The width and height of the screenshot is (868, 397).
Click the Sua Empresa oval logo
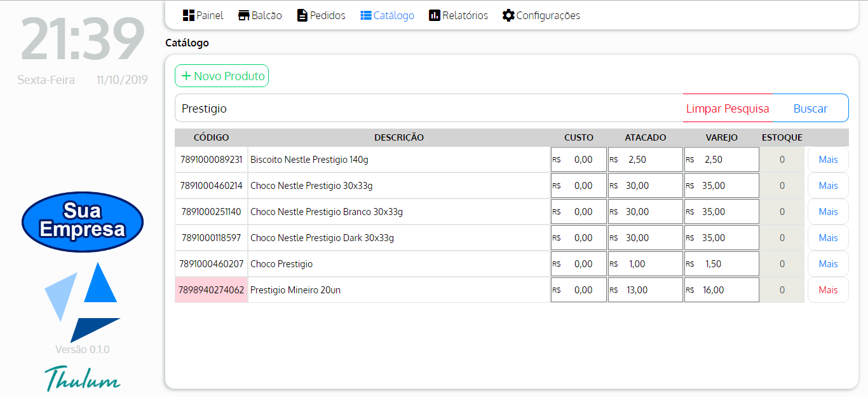83,221
